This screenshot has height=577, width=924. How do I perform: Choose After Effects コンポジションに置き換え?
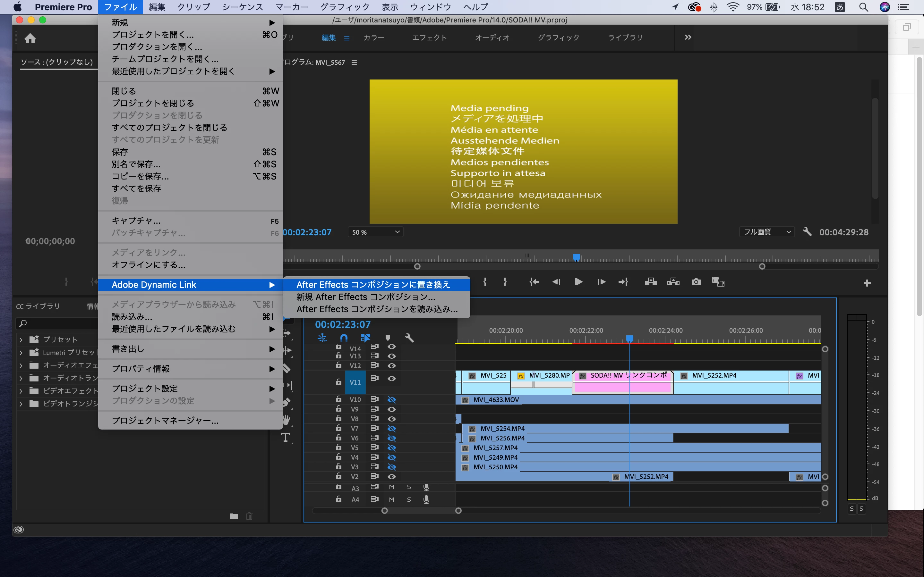click(x=373, y=285)
